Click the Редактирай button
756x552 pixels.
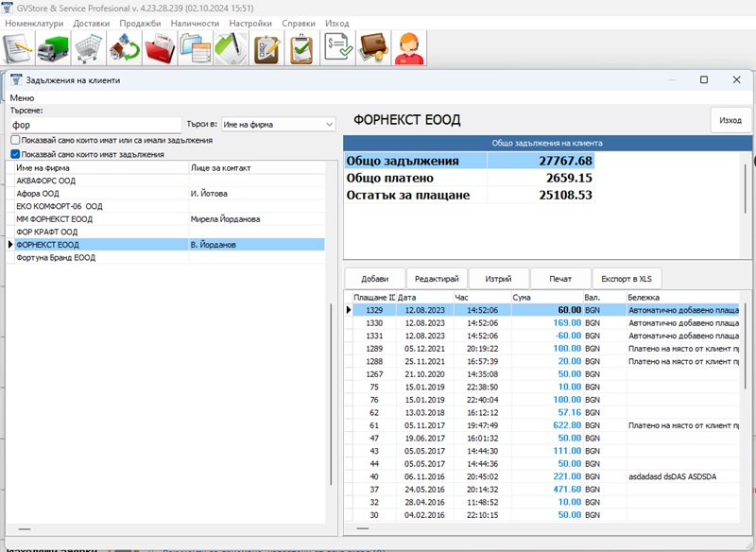[x=437, y=279]
